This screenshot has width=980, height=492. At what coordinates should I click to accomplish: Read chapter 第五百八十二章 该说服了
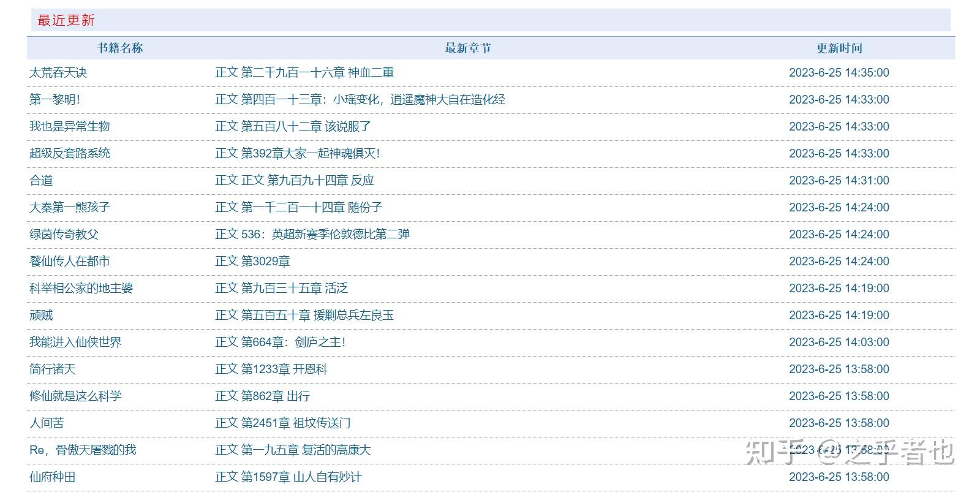tap(293, 126)
